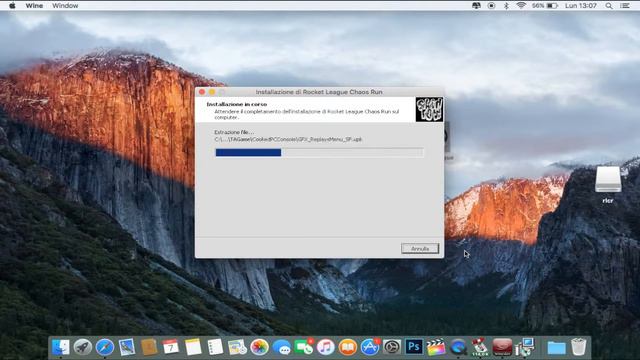The width and height of the screenshot is (640, 360).
Task: Open Launchpad from the dock
Action: 83,347
